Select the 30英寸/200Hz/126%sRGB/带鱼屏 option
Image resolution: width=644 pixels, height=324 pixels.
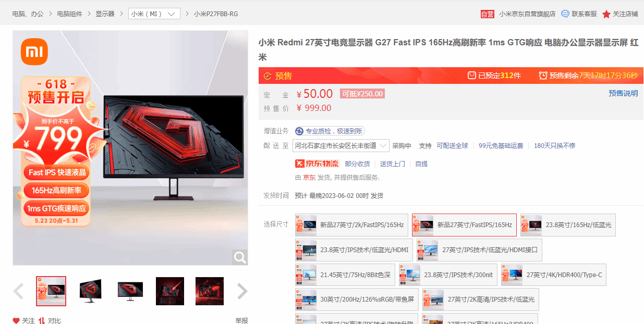coord(357,300)
